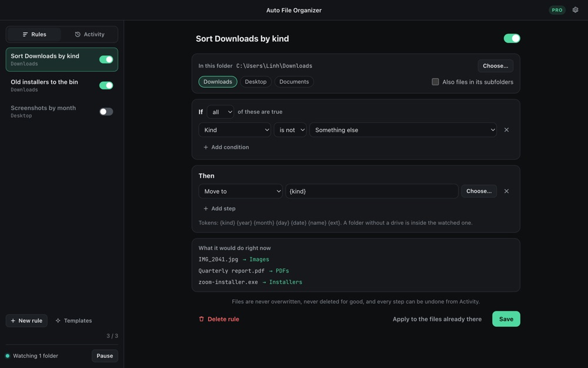This screenshot has height=368, width=588.
Task: Toggle the rule switch beside the main title
Action: [x=512, y=38]
